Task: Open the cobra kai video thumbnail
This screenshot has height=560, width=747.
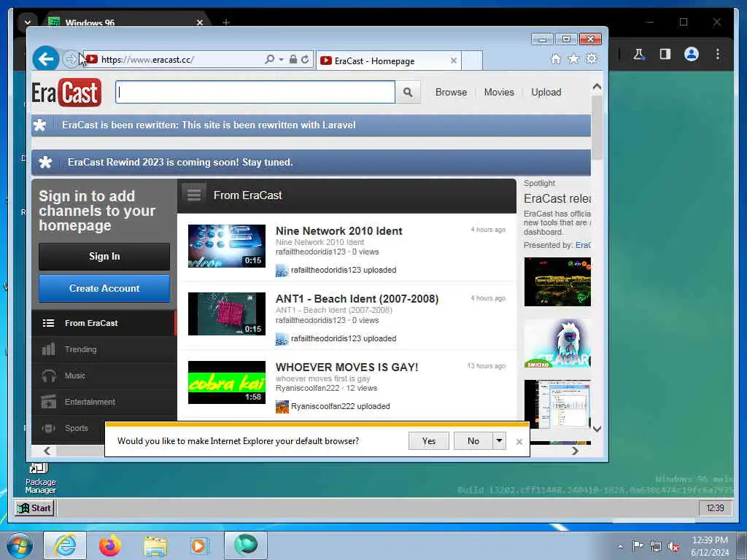Action: coord(227,382)
